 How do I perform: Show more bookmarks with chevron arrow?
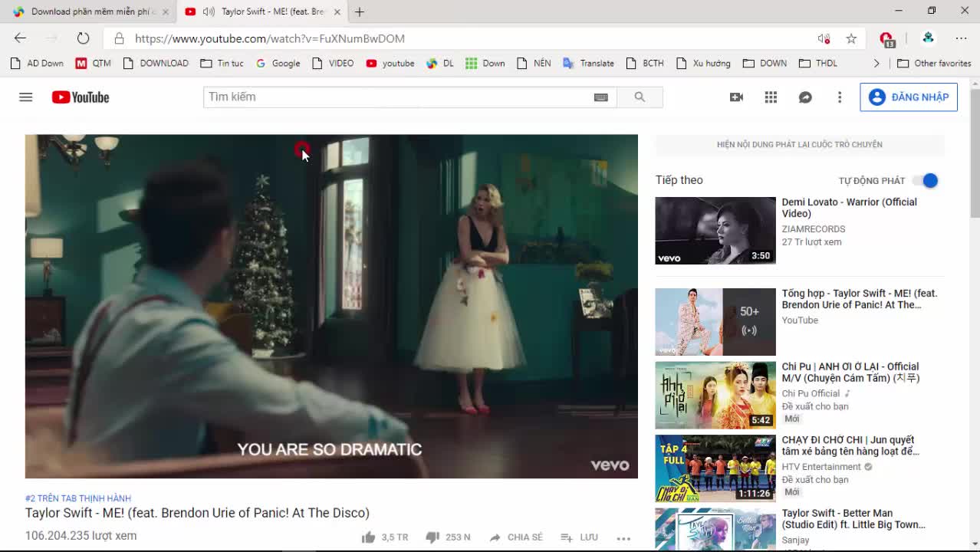coord(876,64)
